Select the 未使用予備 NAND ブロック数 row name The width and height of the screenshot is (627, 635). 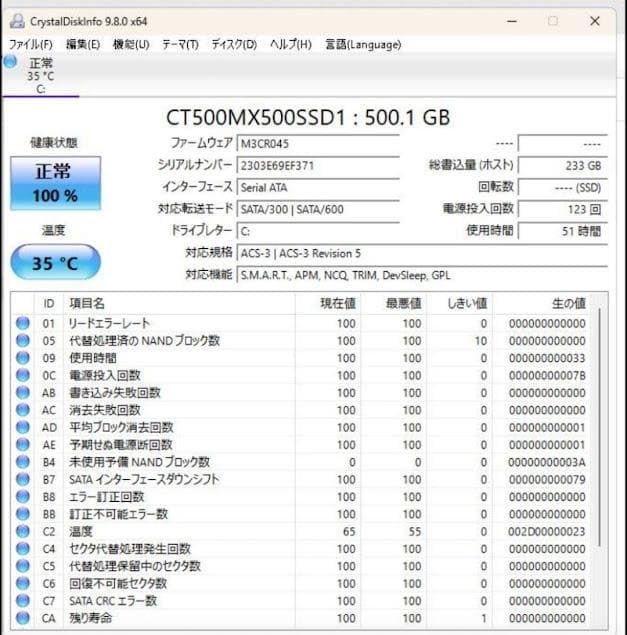click(139, 462)
